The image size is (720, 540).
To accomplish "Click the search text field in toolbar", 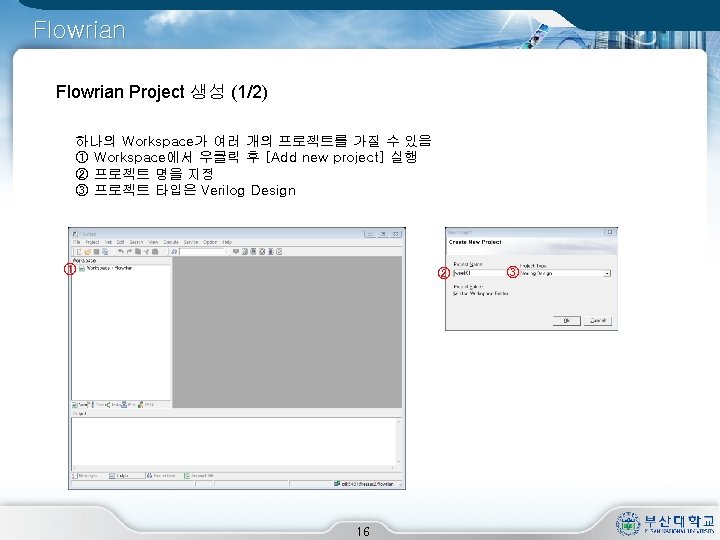I will coord(202,252).
